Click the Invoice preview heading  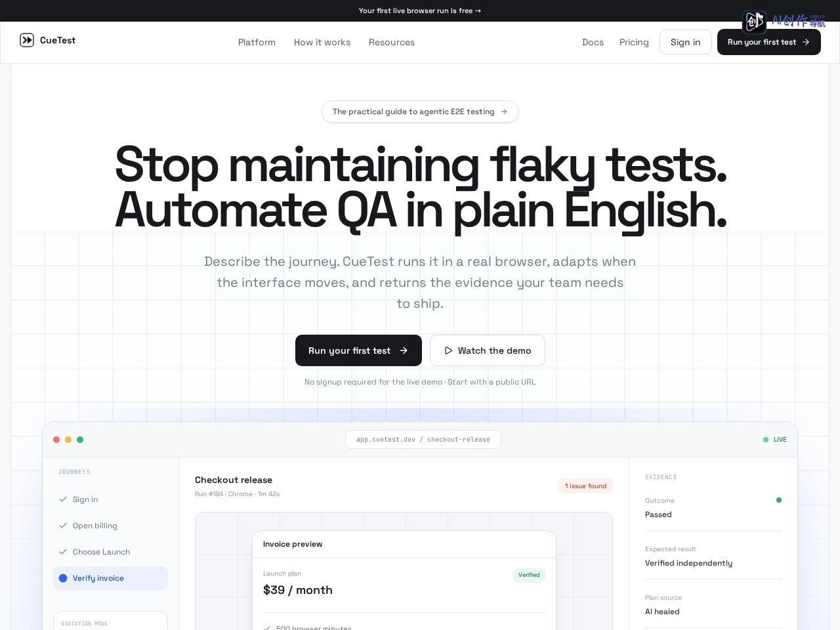[293, 544]
